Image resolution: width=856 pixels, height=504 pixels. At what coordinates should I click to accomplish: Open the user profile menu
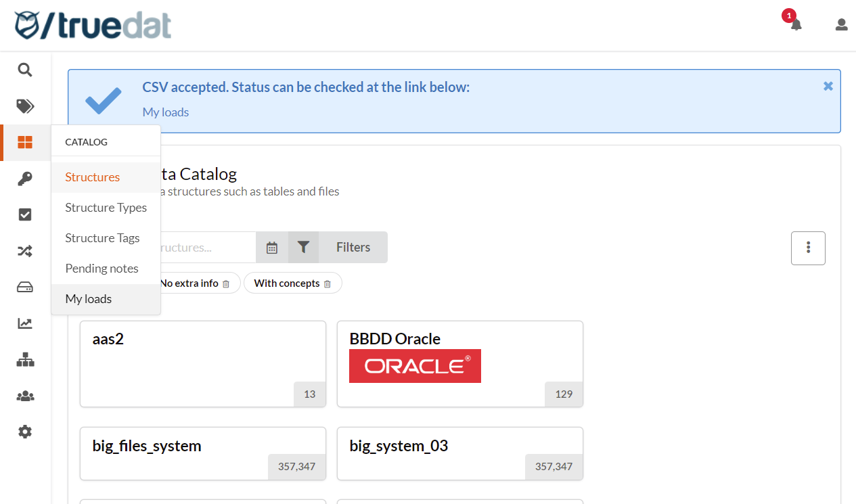point(841,25)
